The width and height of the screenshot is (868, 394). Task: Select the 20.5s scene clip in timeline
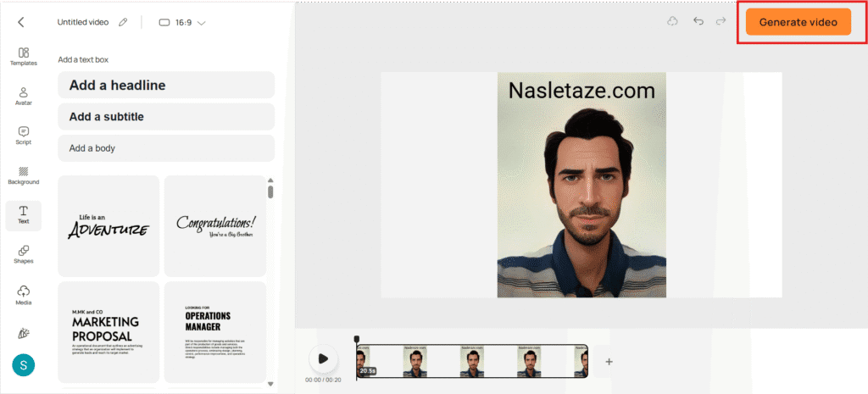click(x=472, y=362)
